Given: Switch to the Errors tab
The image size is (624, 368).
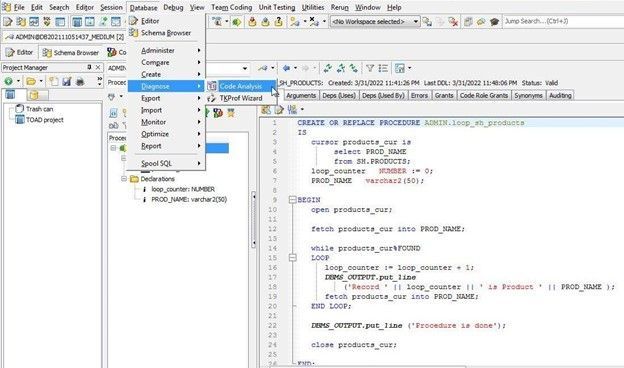Looking at the screenshot, I should [419, 95].
